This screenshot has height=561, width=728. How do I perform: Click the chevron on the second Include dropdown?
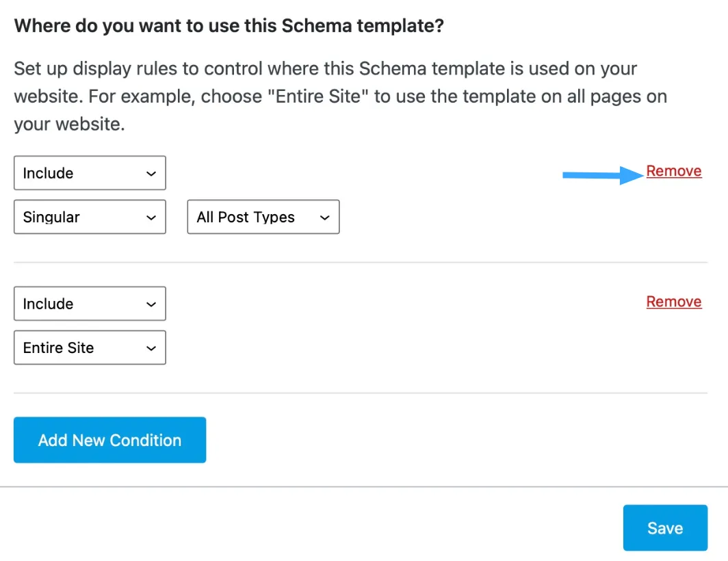pyautogui.click(x=151, y=304)
